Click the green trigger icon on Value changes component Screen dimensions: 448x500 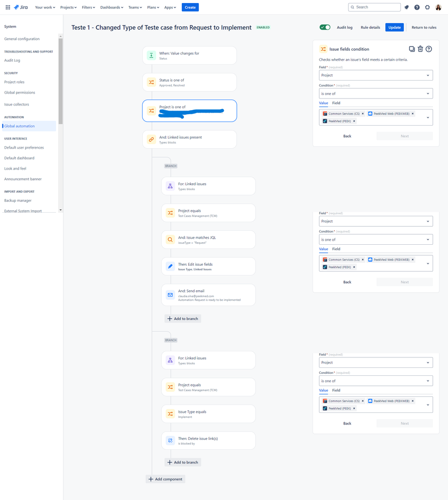151,56
